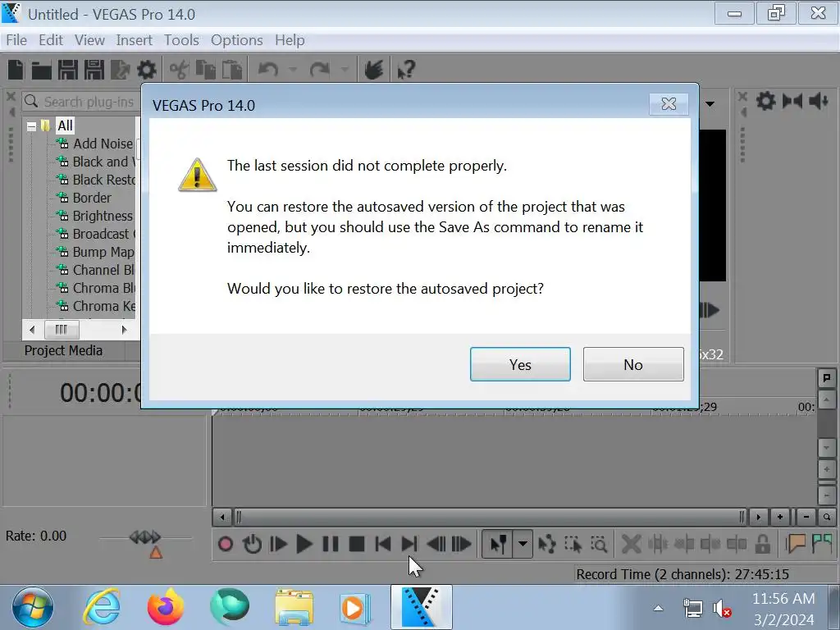The image size is (840, 630).
Task: Click the Undo arrow icon
Action: 268,70
